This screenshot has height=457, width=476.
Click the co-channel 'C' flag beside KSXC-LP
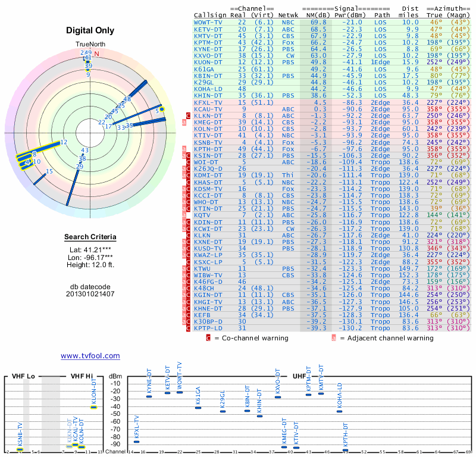pos(188,262)
